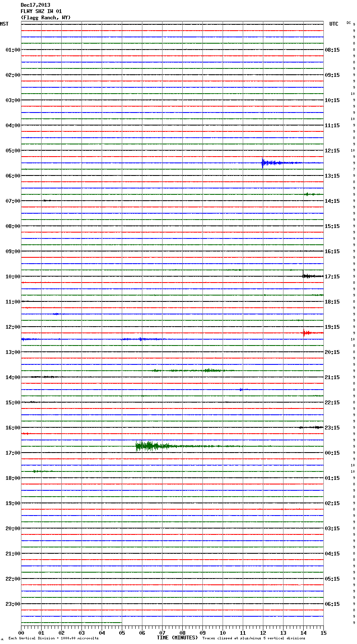The height and width of the screenshot is (644, 357).
Task: Click minute 00 on the bottom axis
Action: (21, 633)
